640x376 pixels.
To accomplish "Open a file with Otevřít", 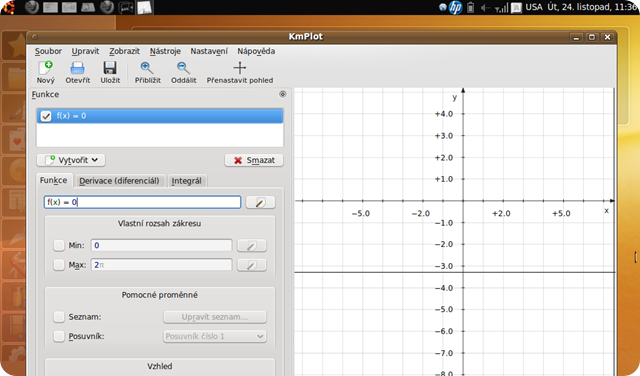I will 78,72.
